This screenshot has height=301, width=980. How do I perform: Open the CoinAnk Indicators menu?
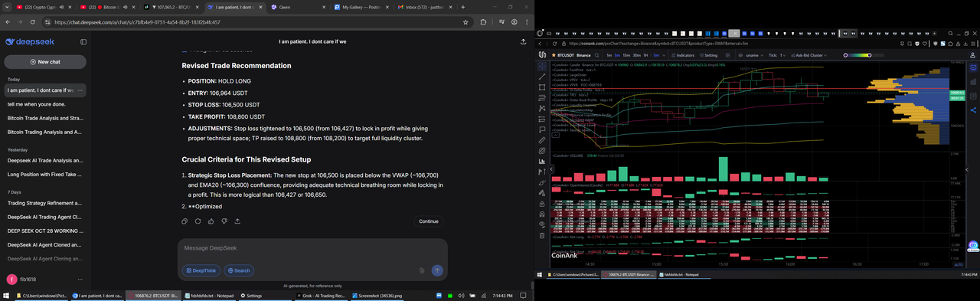point(683,55)
